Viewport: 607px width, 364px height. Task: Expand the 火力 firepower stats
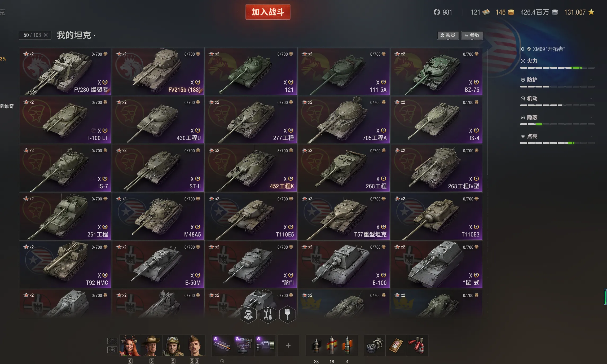tap(557, 61)
